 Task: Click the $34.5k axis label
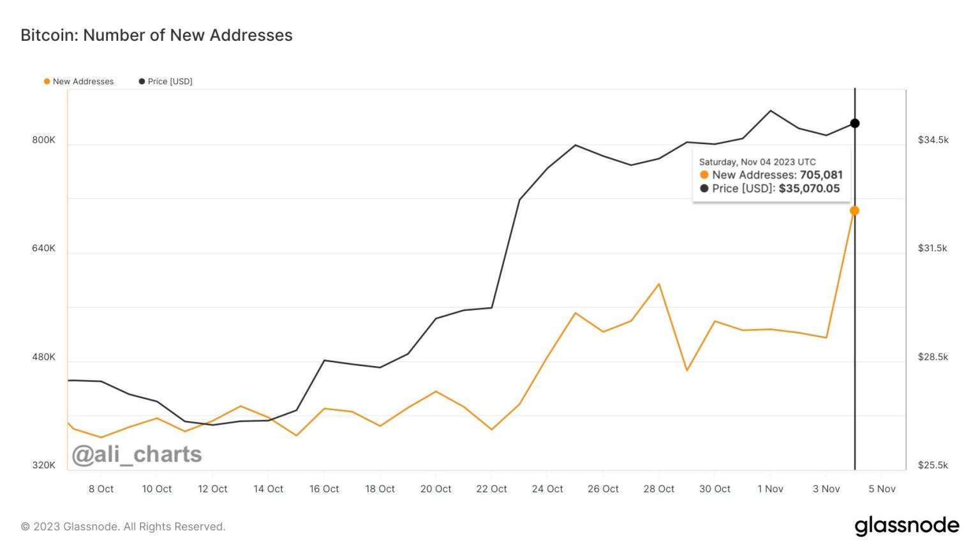(x=934, y=138)
